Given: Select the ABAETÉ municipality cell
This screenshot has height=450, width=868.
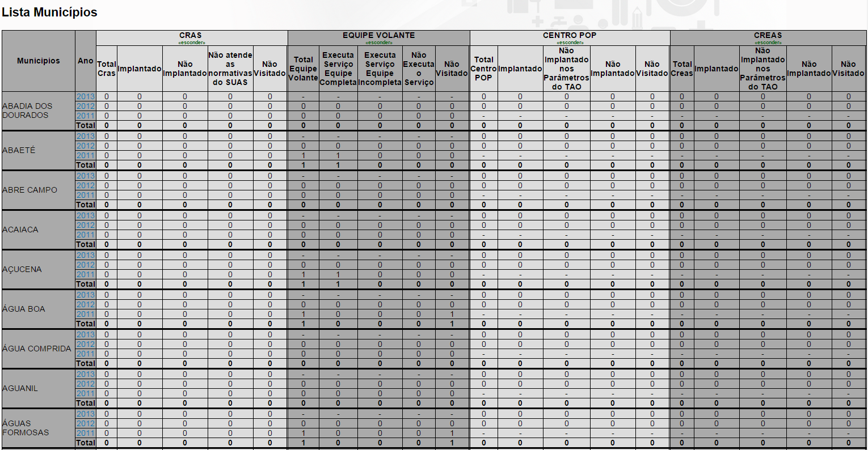Looking at the screenshot, I should 39,150.
